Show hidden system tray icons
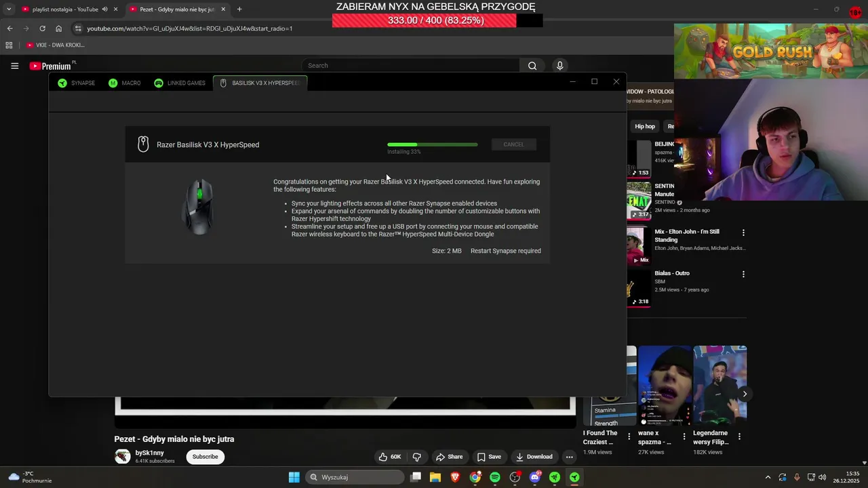The height and width of the screenshot is (488, 868). click(768, 477)
